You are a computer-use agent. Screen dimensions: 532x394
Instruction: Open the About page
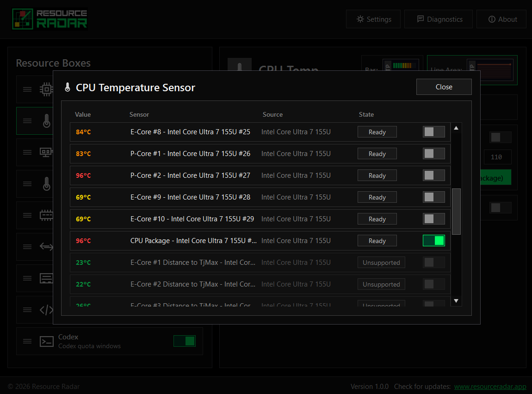click(x=501, y=19)
